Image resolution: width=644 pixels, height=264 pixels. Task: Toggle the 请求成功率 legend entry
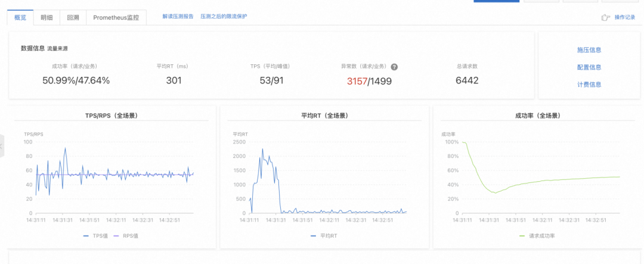coord(537,236)
